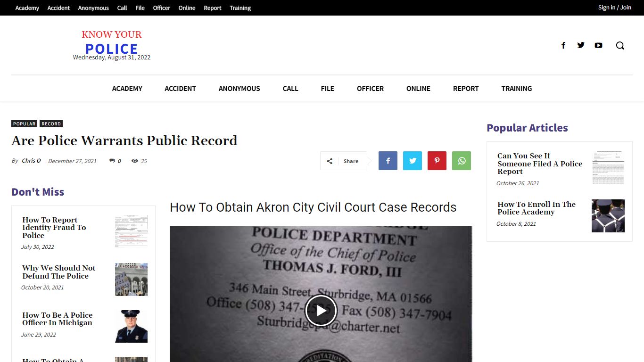Image resolution: width=644 pixels, height=362 pixels.
Task: Click the comments count icon
Action: point(112,161)
